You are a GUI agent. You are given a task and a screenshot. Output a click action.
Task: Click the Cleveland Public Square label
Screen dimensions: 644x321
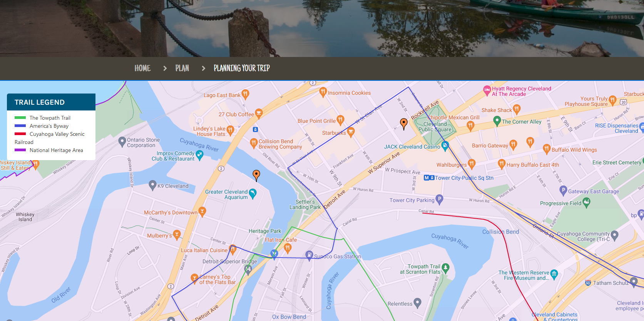[435, 127]
